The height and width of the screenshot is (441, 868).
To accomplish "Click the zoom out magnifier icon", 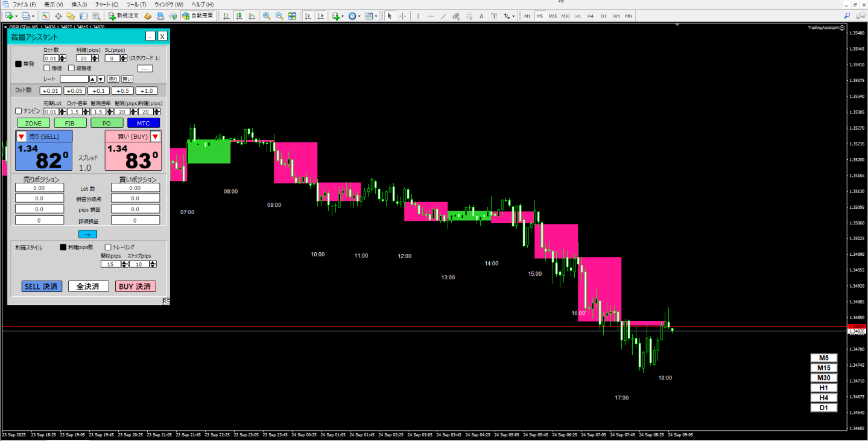I will click(279, 16).
